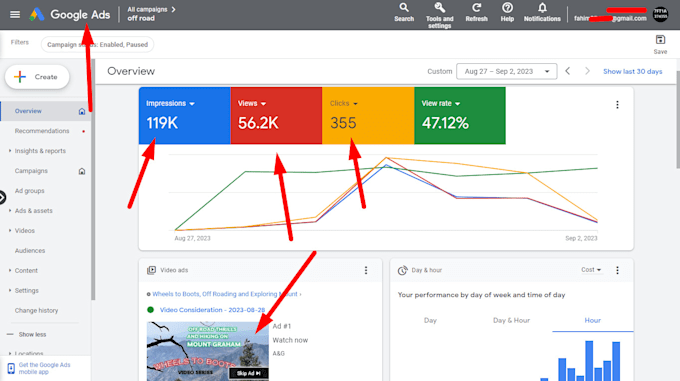
Task: Click the sidebar vertical scrollbar
Action: [x=93, y=180]
